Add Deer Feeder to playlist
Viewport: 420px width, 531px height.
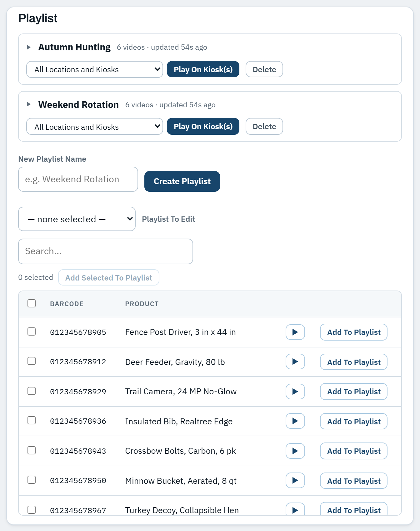(x=354, y=362)
